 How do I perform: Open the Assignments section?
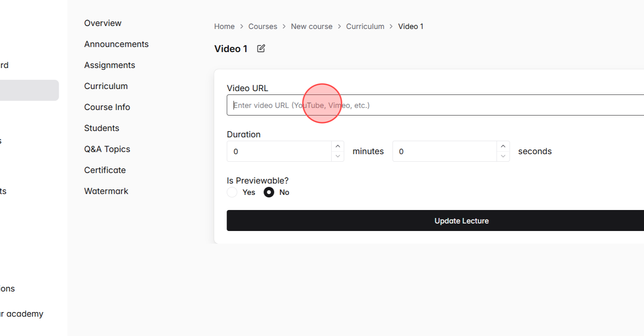110,65
